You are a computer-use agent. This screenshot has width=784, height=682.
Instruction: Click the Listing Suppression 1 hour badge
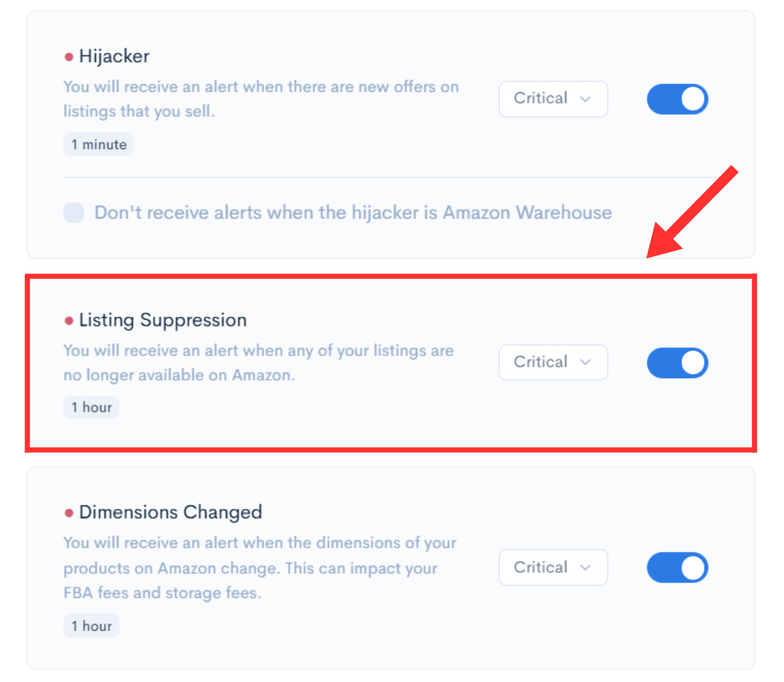(x=91, y=407)
